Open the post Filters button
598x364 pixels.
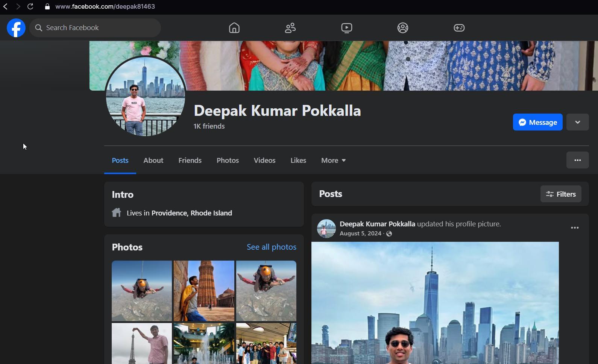point(561,194)
